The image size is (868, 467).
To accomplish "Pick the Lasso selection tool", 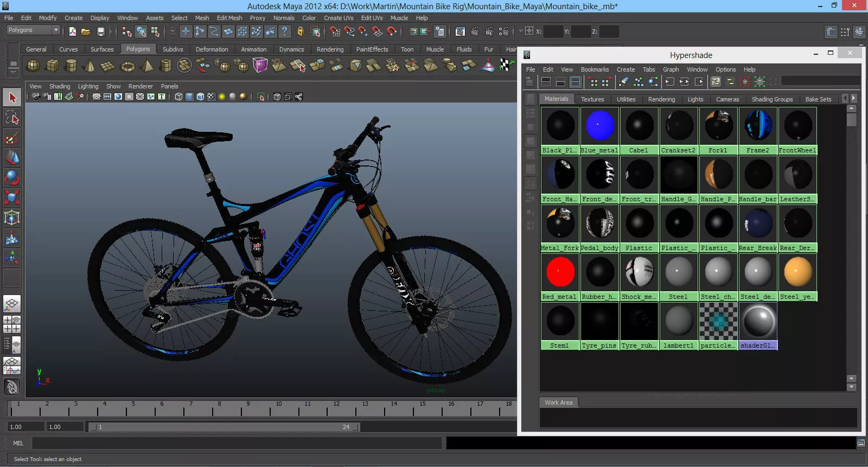I will pos(12,118).
